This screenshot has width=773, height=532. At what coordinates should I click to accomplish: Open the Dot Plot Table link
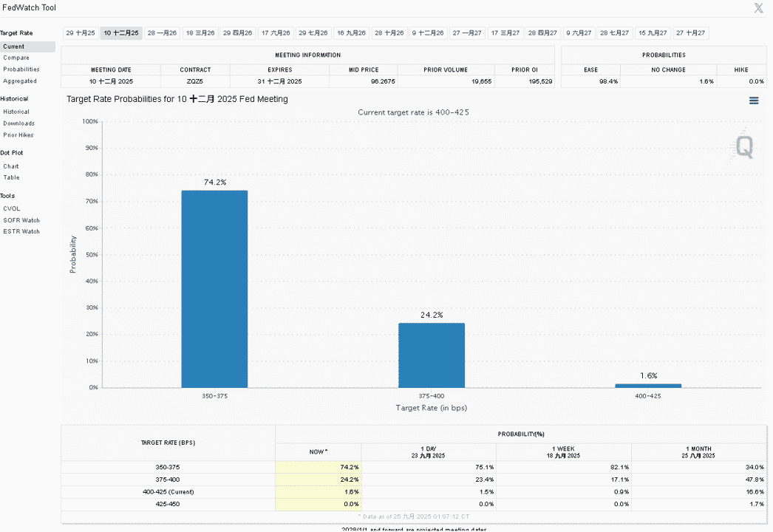click(11, 177)
